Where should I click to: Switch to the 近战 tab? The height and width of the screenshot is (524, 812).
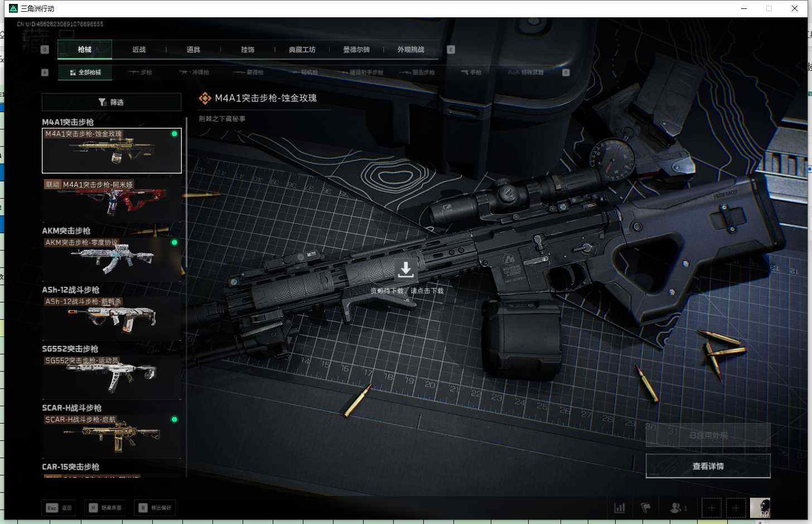tap(139, 50)
